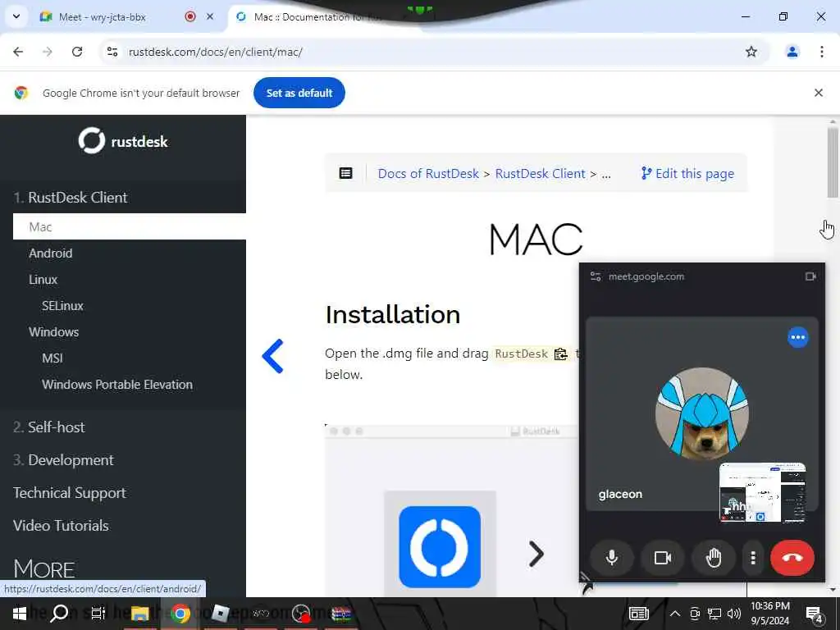Close the Meet tab with its X

210,16
